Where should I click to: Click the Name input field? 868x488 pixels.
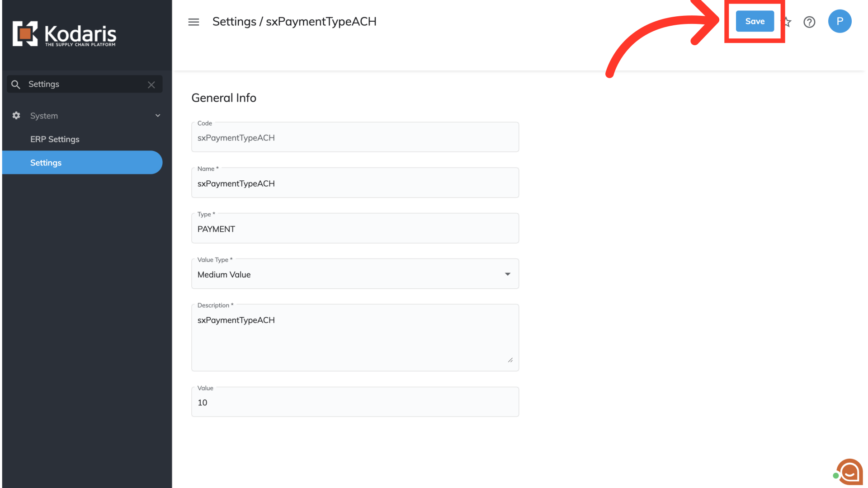(355, 183)
